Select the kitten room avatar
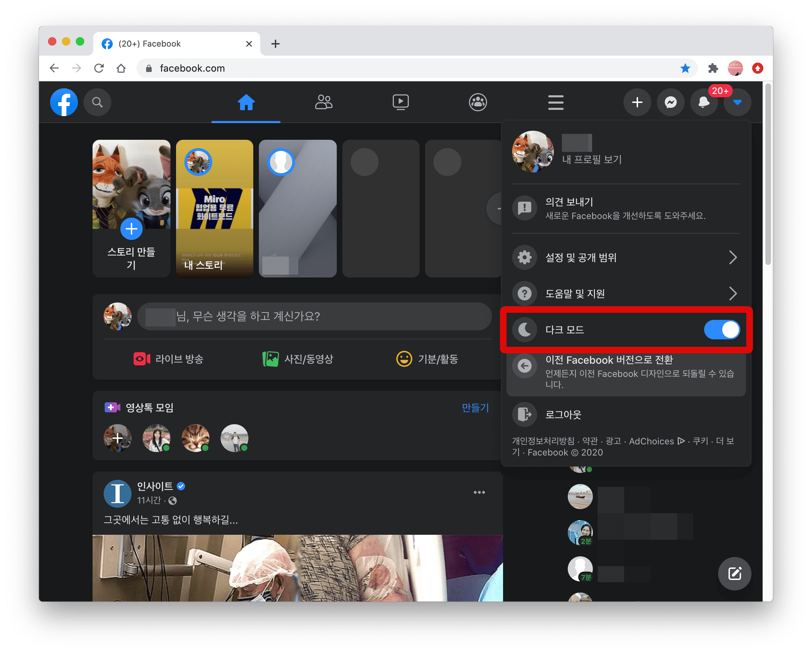This screenshot has height=653, width=812. 196,438
